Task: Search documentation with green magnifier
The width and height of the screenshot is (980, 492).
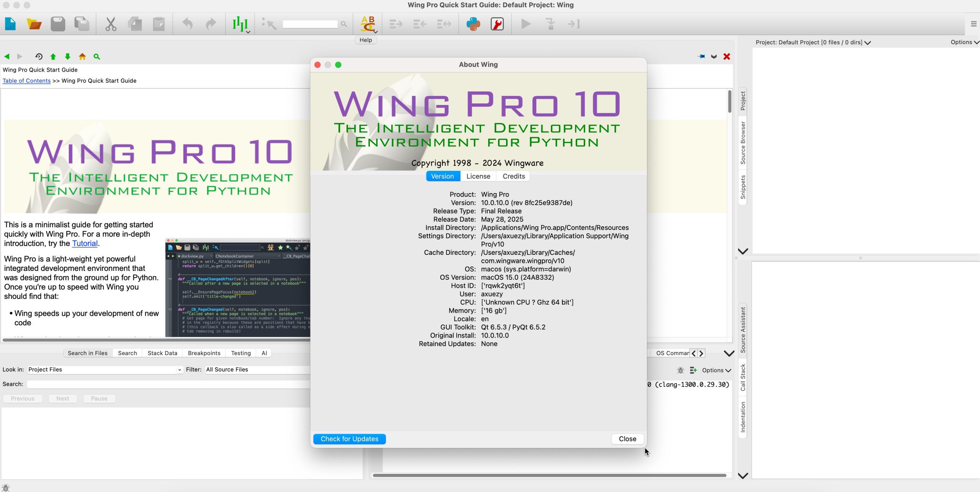Action: point(97,57)
